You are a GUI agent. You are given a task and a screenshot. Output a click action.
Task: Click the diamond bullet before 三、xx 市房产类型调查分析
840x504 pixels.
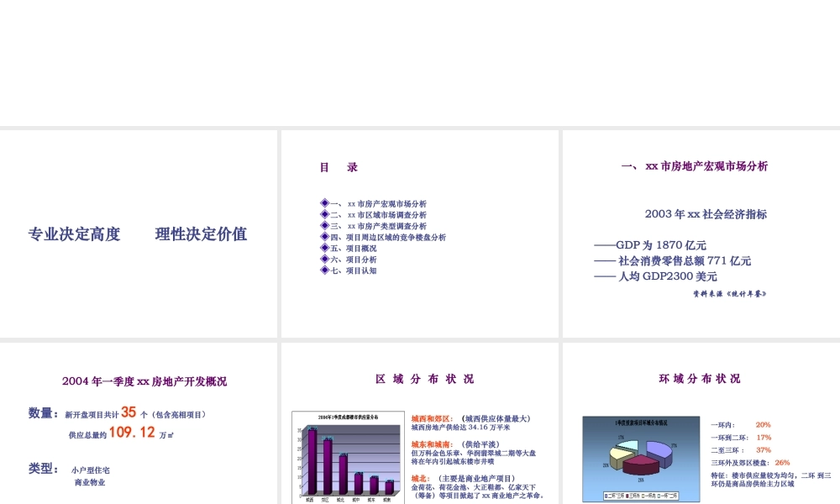click(324, 225)
